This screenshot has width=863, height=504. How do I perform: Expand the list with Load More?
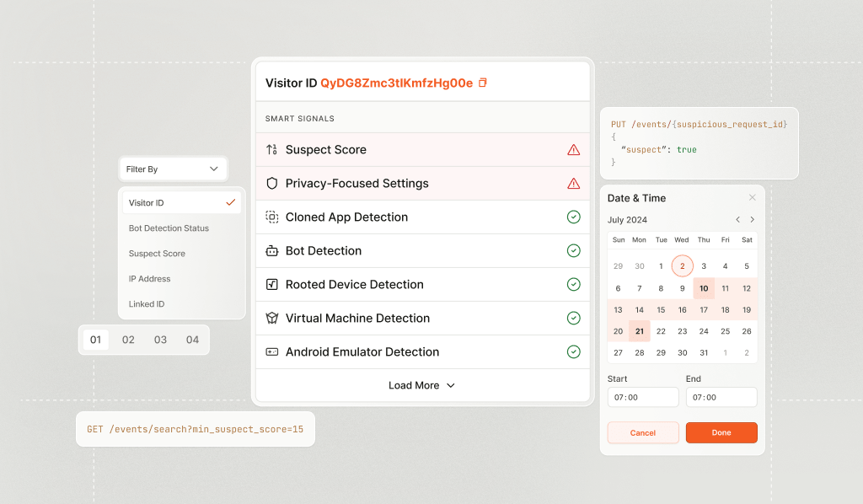[421, 385]
